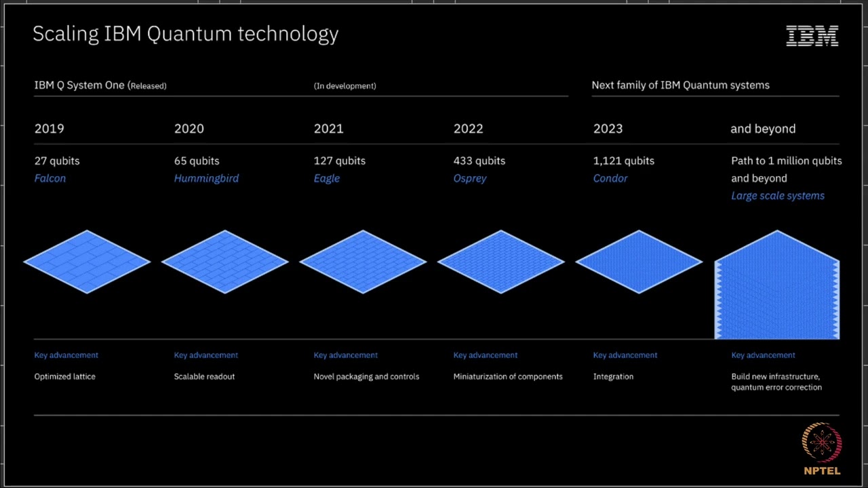Click 'Novel packaging and controls' text
868x488 pixels.
[366, 377]
